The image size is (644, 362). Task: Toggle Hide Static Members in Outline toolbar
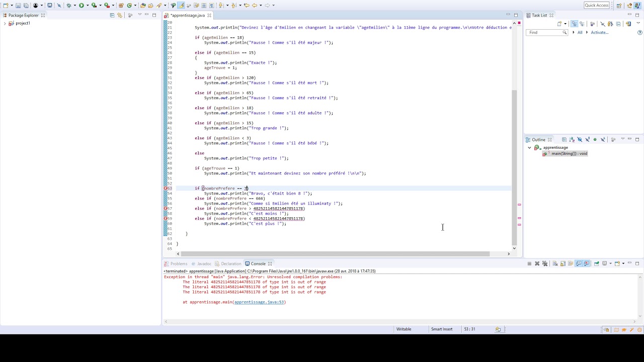587,139
